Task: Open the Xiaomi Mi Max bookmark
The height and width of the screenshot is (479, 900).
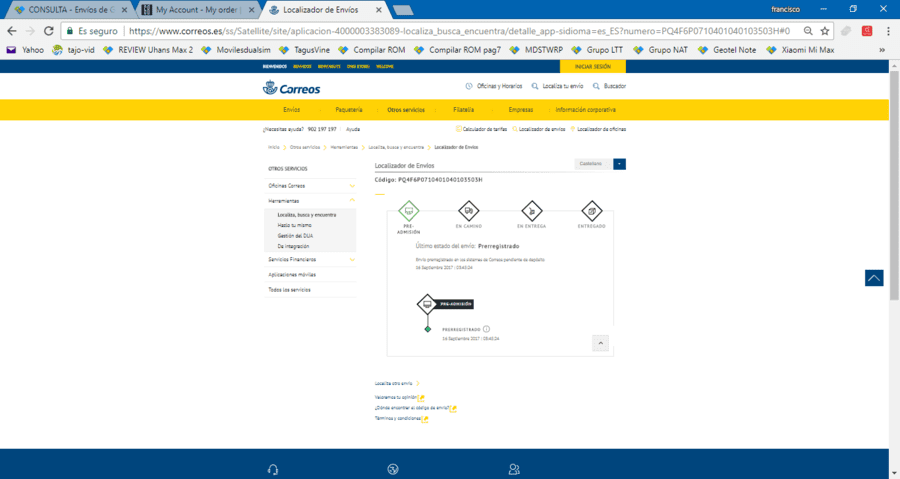Action: (800, 50)
